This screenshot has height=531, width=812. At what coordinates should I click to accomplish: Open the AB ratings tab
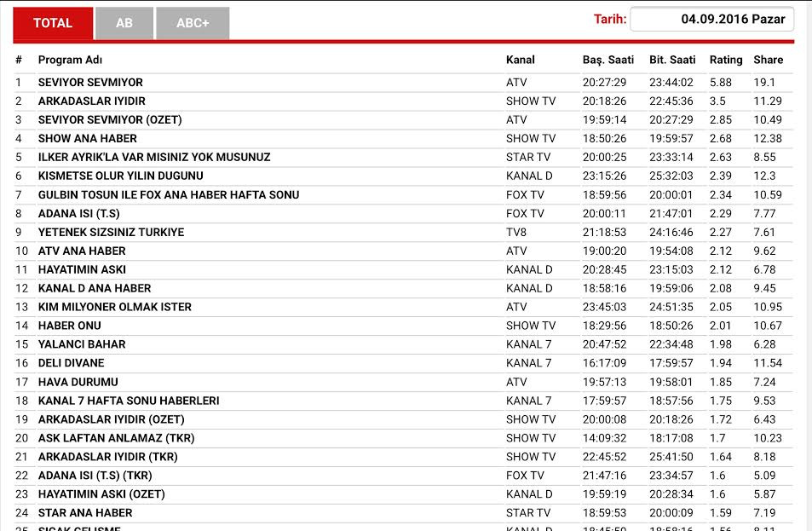point(124,23)
